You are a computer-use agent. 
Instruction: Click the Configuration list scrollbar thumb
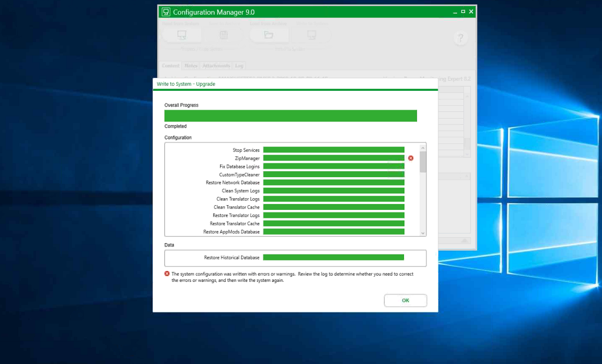click(x=423, y=162)
